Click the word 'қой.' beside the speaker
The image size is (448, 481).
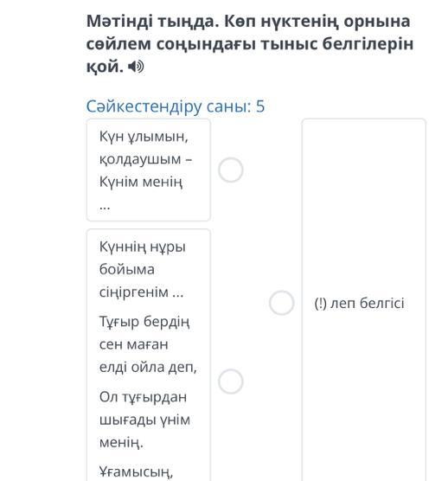pos(105,67)
